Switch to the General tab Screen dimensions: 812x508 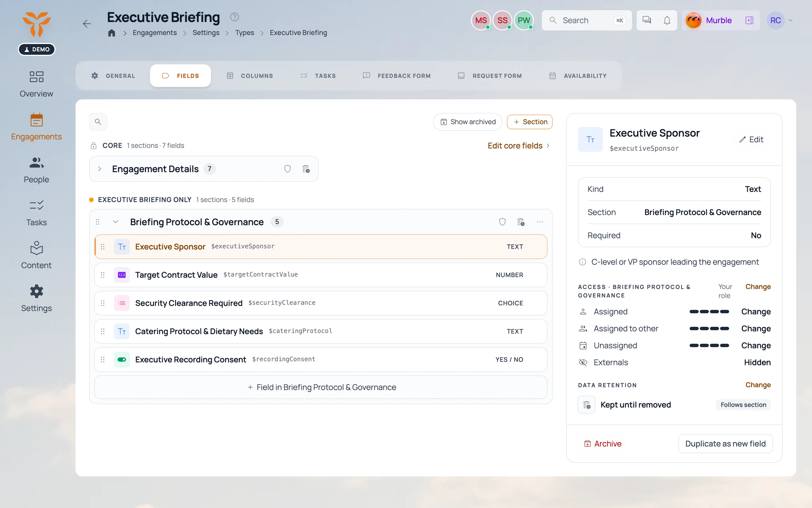[113, 76]
